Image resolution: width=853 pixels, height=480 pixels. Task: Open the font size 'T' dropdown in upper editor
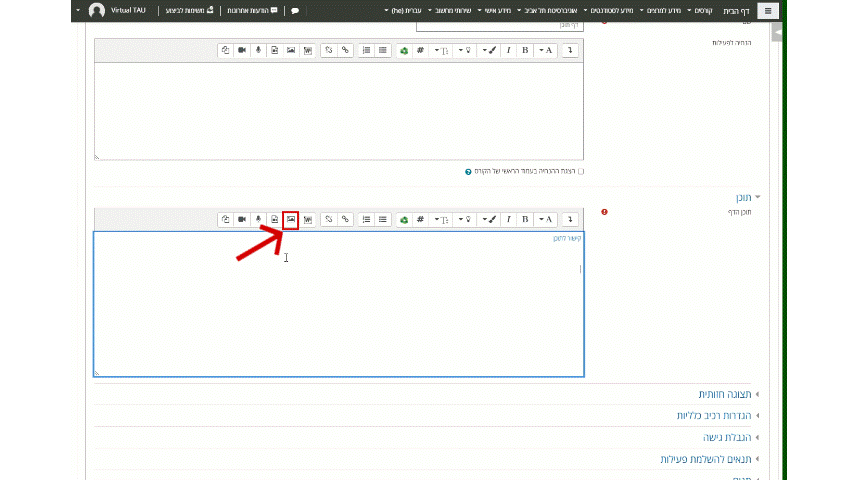441,51
